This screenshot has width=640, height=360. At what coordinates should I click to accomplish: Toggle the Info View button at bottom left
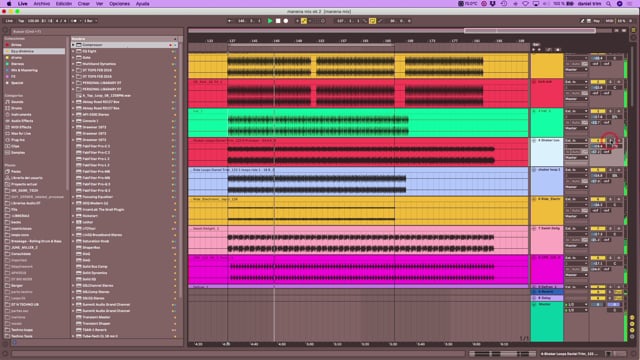click(6, 354)
